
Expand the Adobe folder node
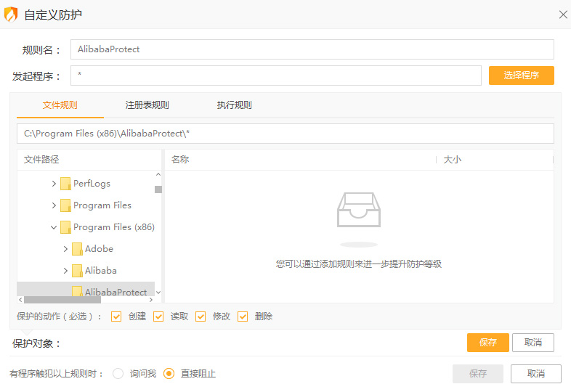tap(65, 249)
